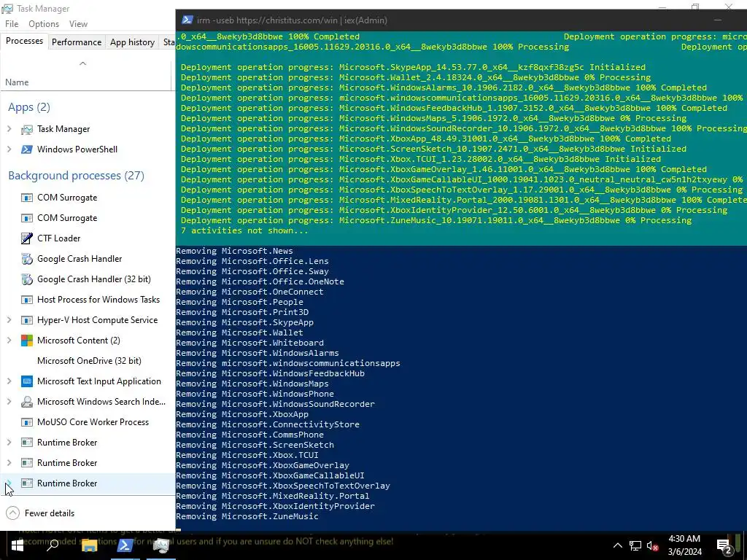Click the second Runtime Broker icon
The width and height of the screenshot is (747, 560).
(x=27, y=463)
